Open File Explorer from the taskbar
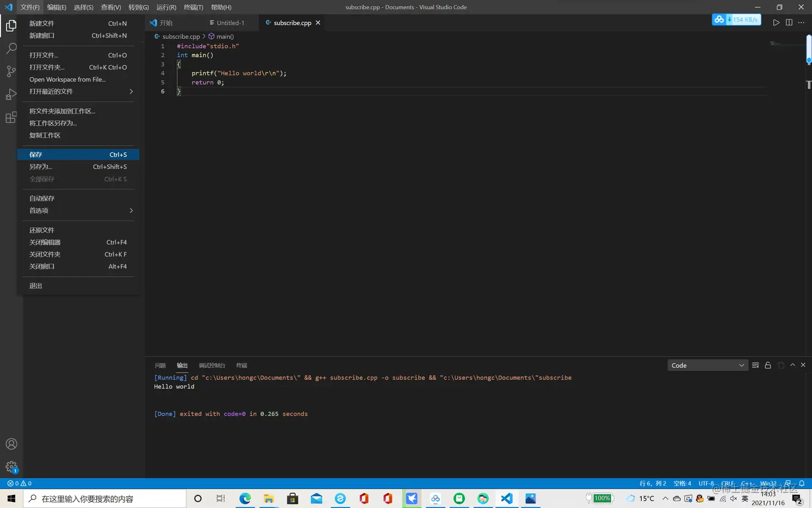The width and height of the screenshot is (812, 508). click(269, 498)
